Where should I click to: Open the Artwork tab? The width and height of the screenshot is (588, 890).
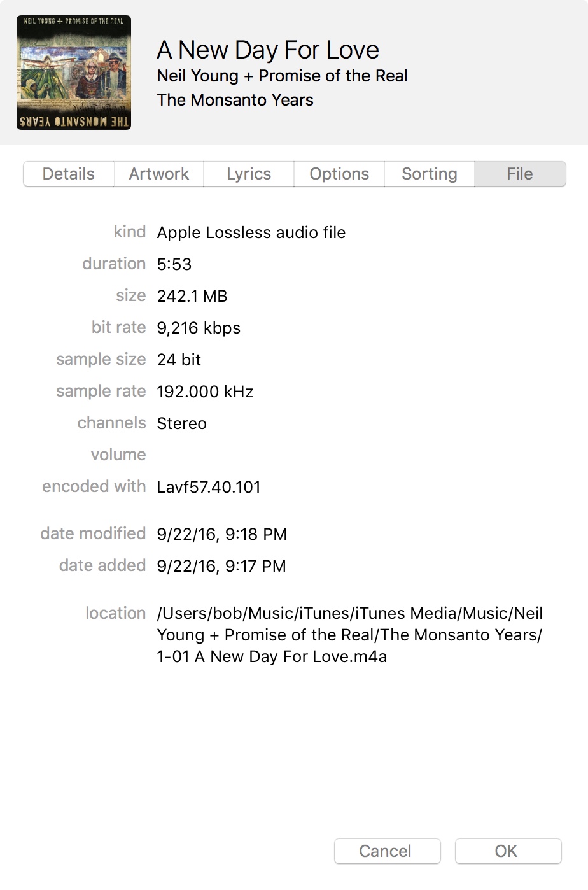pos(159,174)
